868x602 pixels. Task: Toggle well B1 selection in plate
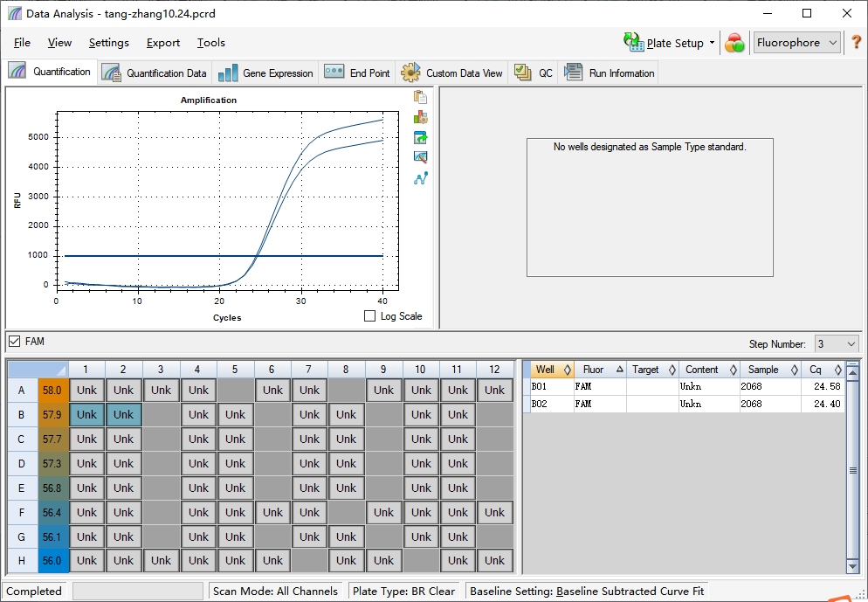tap(87, 415)
